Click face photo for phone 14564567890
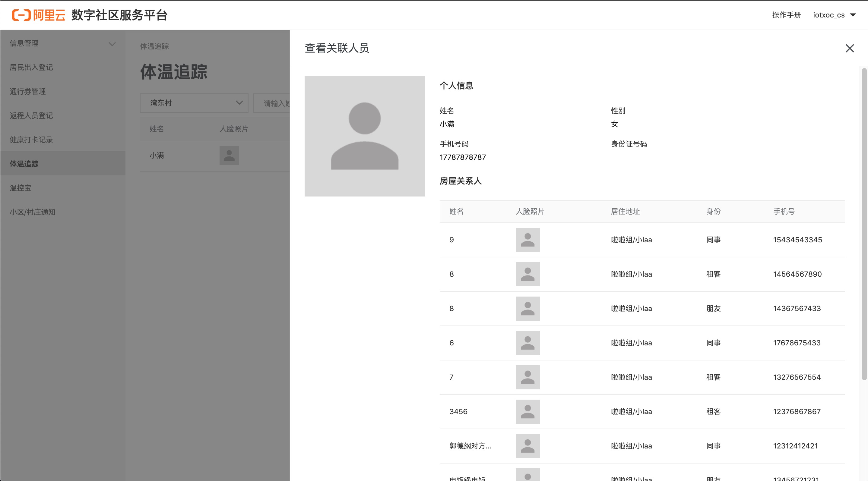 [527, 274]
